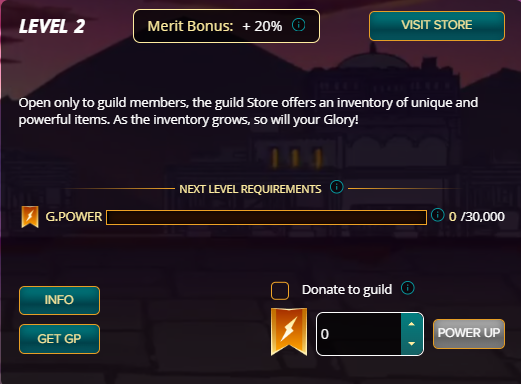Select the GET GP button
This screenshot has height=384, width=521.
click(59, 339)
